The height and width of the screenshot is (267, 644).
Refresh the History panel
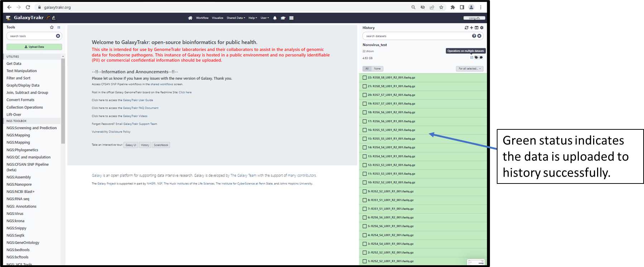pyautogui.click(x=466, y=28)
